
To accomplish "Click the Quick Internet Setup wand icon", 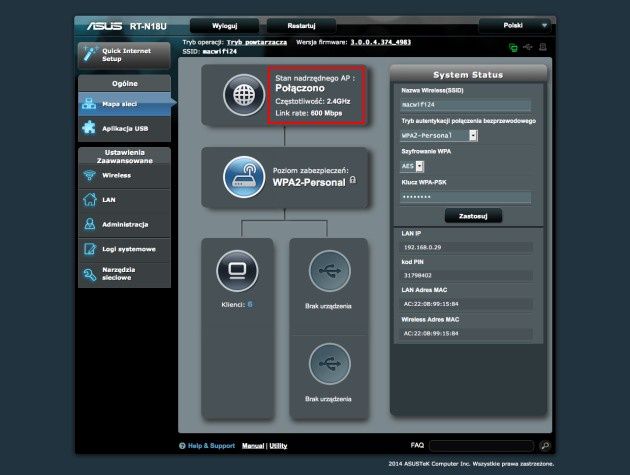I will click(90, 54).
